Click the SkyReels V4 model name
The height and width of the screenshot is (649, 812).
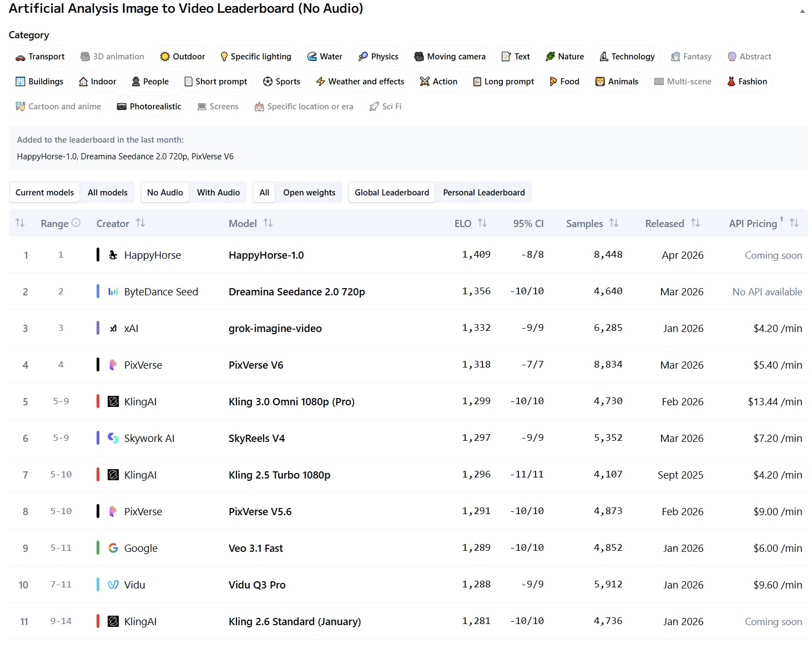[x=257, y=439]
